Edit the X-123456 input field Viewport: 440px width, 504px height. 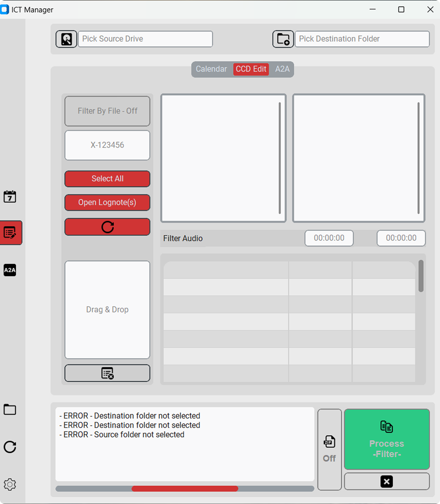107,145
